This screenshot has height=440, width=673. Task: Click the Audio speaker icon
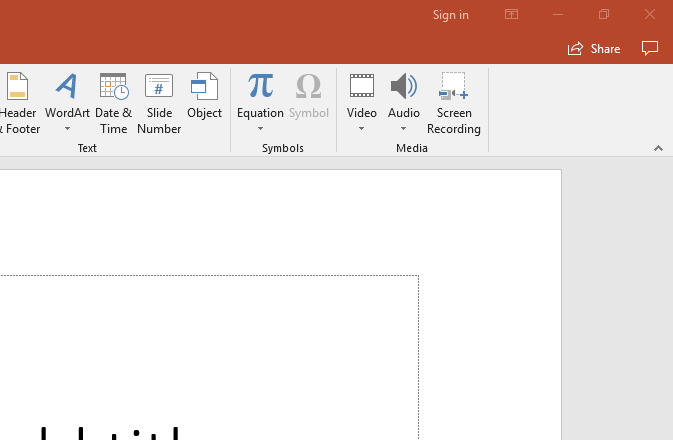coord(404,86)
